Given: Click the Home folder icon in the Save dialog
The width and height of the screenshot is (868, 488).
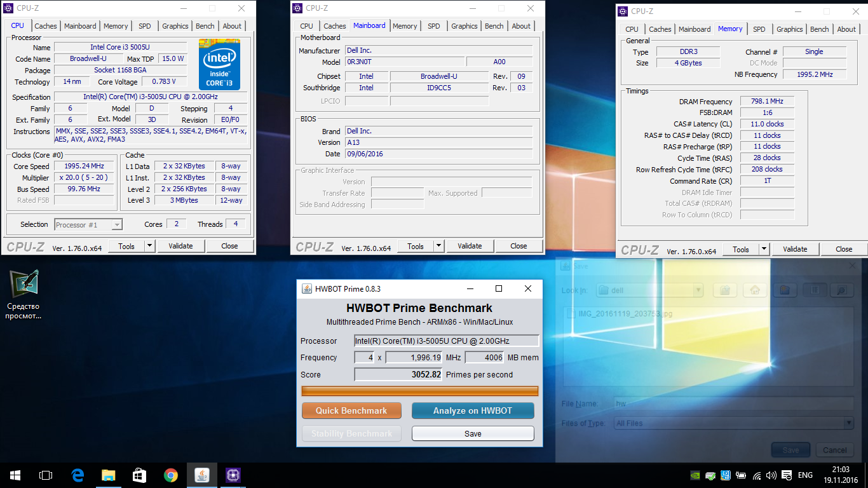Looking at the screenshot, I should point(756,290).
